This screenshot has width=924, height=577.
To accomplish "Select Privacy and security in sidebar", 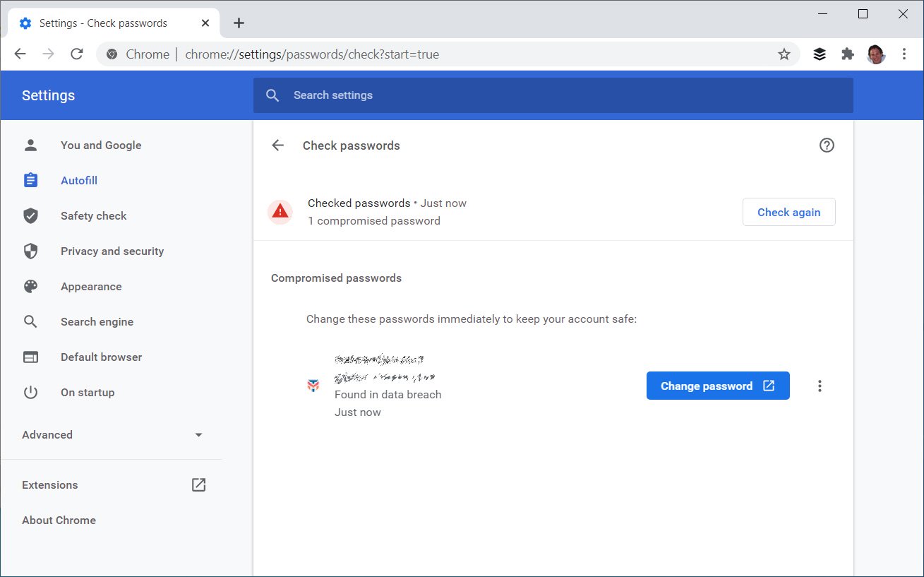I will click(x=112, y=251).
